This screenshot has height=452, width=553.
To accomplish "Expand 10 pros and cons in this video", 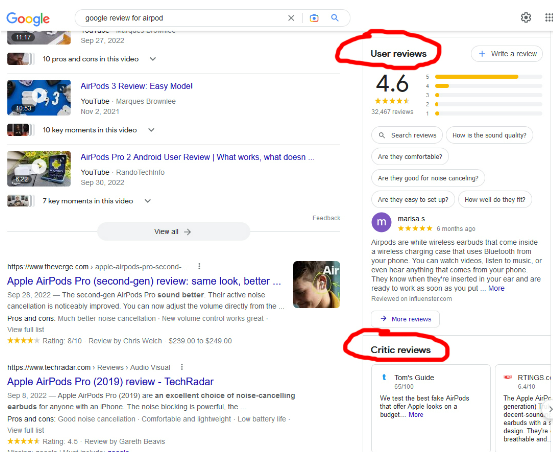I will [x=153, y=59].
